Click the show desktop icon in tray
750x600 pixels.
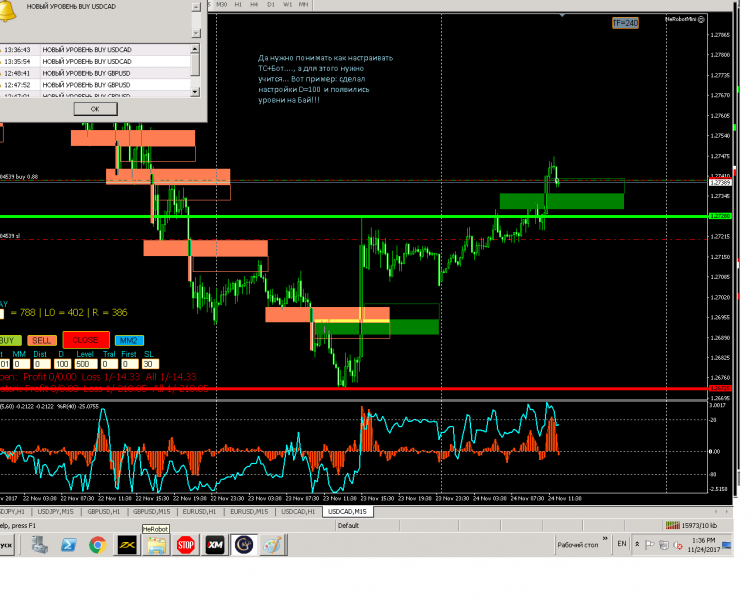pos(727,545)
